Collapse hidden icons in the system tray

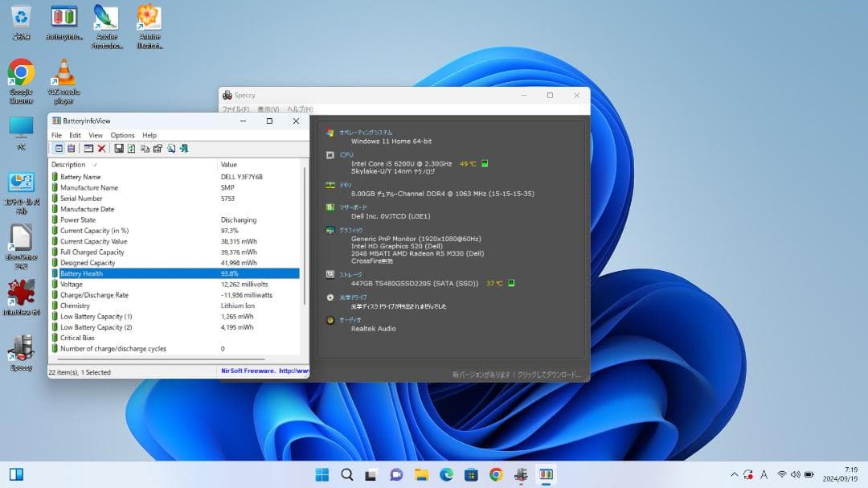pyautogui.click(x=735, y=474)
